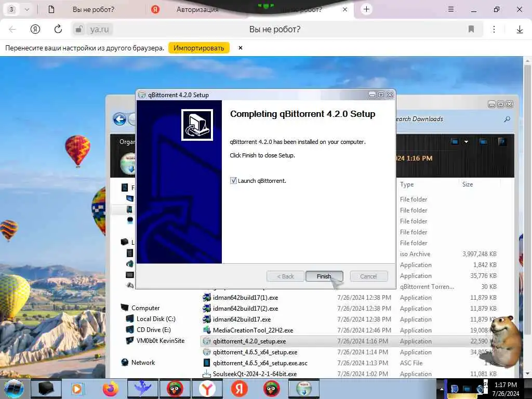Click the tab counter showing 3

(11, 9)
